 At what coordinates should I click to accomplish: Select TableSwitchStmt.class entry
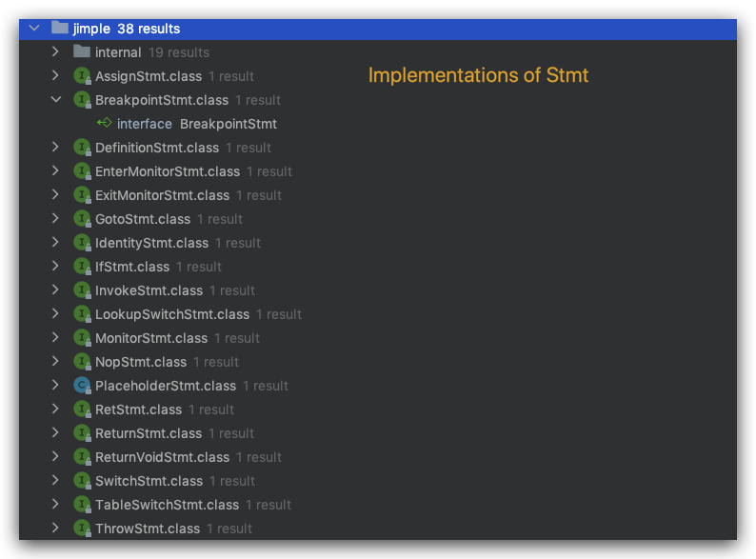tap(167, 505)
